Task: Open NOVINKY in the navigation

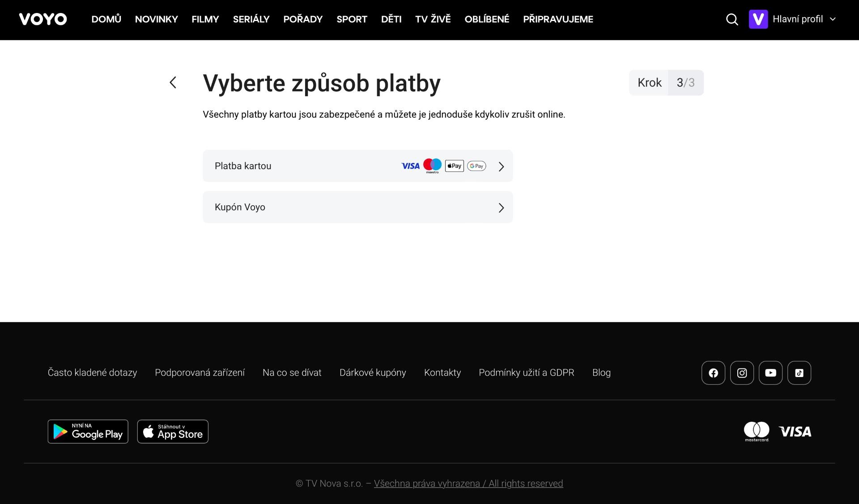Action: (x=157, y=19)
